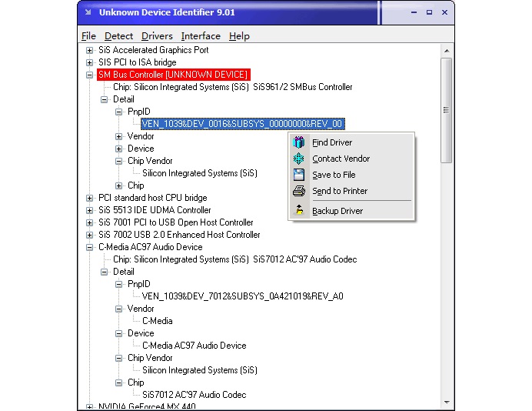Screen dimensions: 532x411
Task: Expand SiS Accelerated Graphics Port node
Action: pos(89,50)
